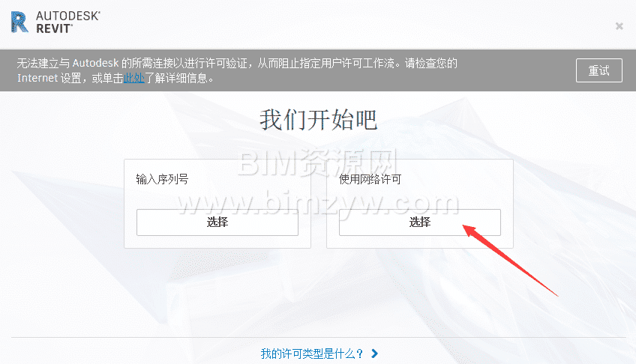Open 我的许可类型是什么？ help link

pyautogui.click(x=312, y=354)
